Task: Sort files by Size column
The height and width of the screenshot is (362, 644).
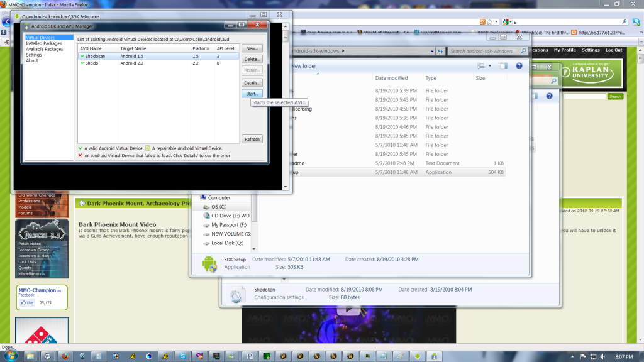Action: tap(480, 78)
